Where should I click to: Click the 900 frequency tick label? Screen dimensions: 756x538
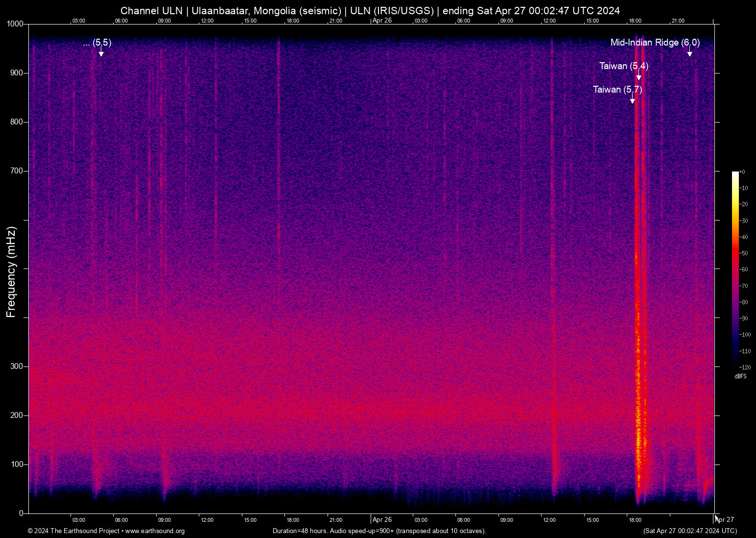coord(17,73)
